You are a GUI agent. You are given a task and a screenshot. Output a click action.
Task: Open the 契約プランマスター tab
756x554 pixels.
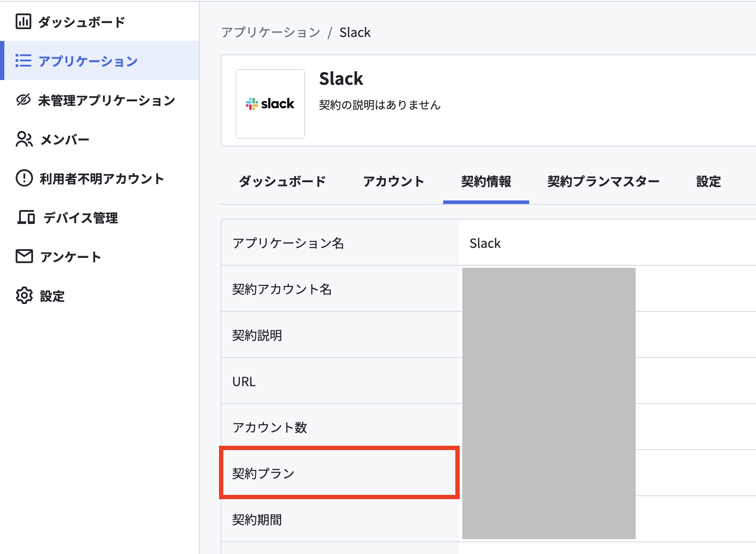pos(603,181)
